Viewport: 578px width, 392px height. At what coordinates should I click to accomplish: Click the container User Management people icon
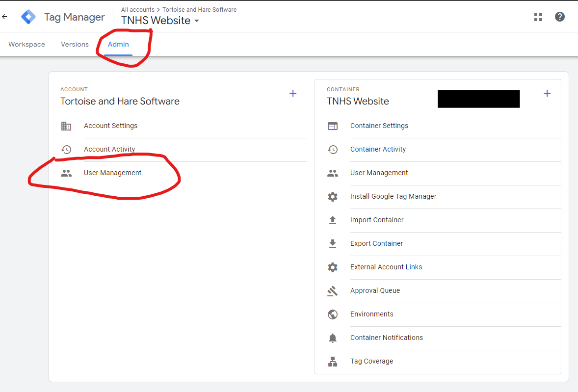333,173
